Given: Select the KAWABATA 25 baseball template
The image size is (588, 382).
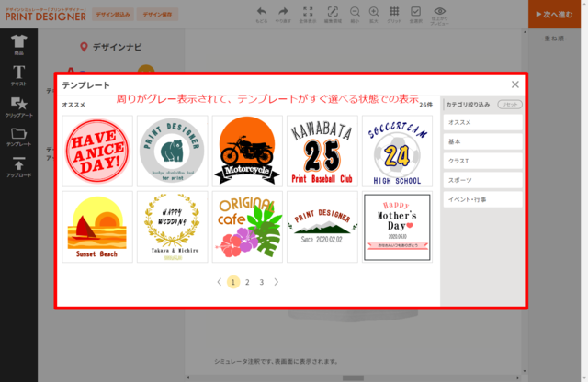Looking at the screenshot, I should click(322, 152).
